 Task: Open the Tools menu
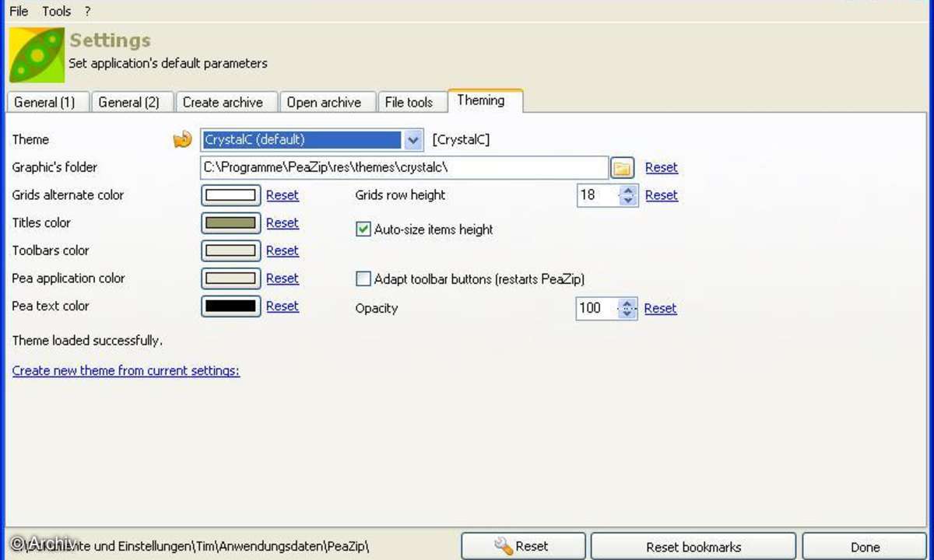click(x=57, y=11)
